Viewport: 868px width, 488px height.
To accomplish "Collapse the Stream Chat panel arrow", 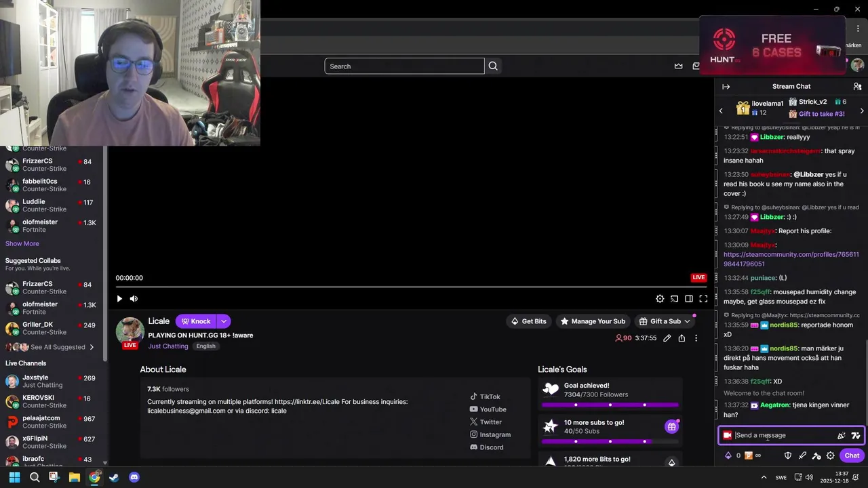I will pos(726,87).
